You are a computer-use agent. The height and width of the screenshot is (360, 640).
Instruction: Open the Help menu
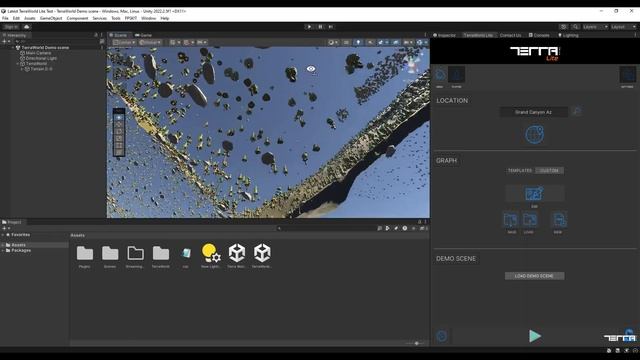pos(164,18)
